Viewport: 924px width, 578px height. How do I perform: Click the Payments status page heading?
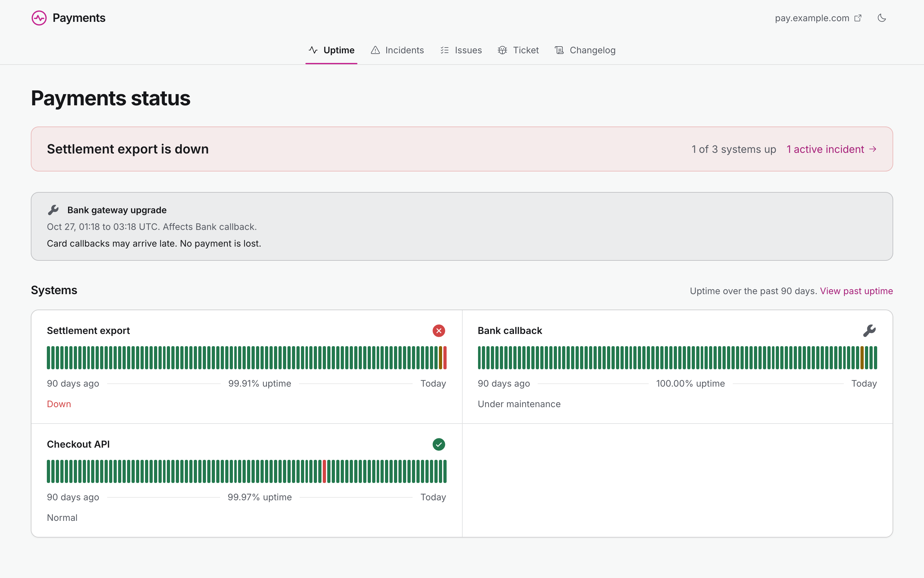110,98
